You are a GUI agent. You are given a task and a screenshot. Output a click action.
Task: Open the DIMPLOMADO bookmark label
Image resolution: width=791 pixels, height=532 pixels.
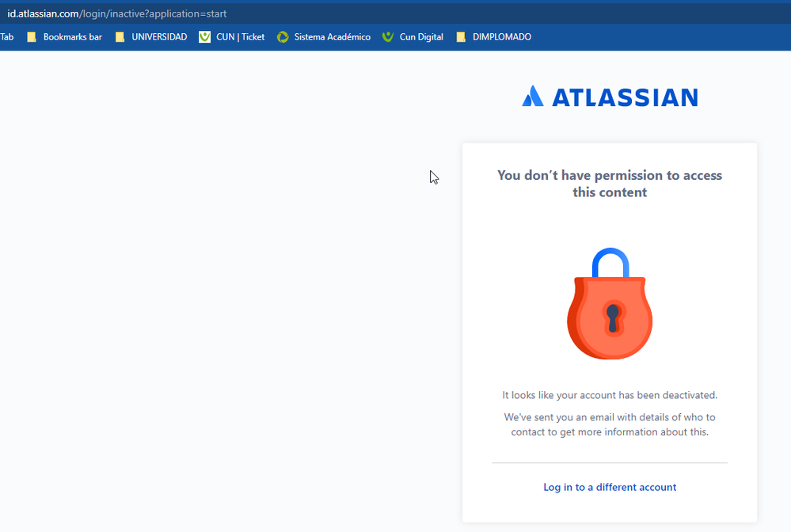tap(501, 36)
